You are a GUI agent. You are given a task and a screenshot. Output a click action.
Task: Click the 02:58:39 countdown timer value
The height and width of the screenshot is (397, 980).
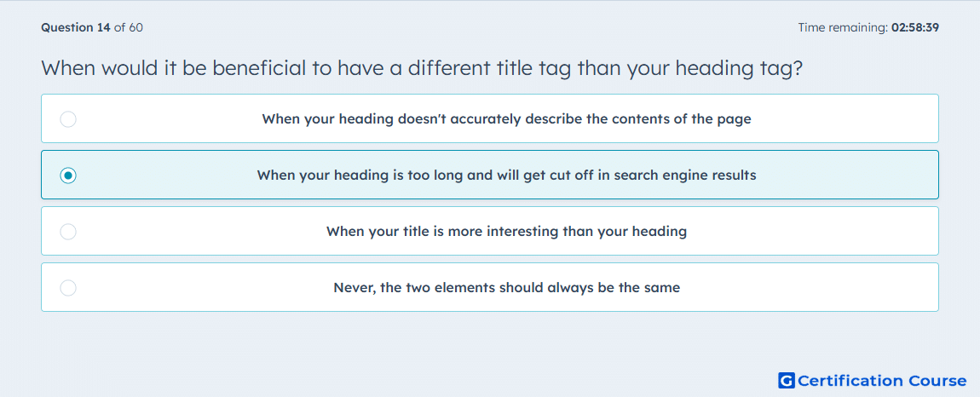point(915,27)
